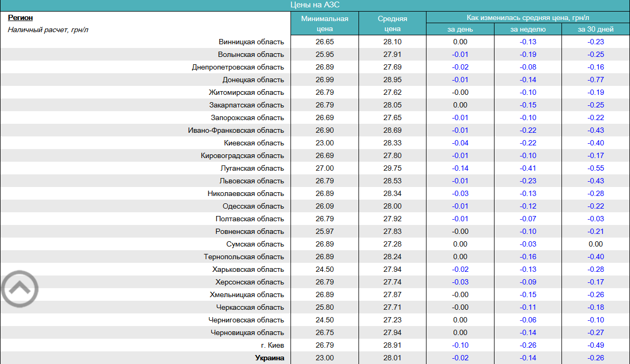Select the Одесская область row label

pos(253,206)
